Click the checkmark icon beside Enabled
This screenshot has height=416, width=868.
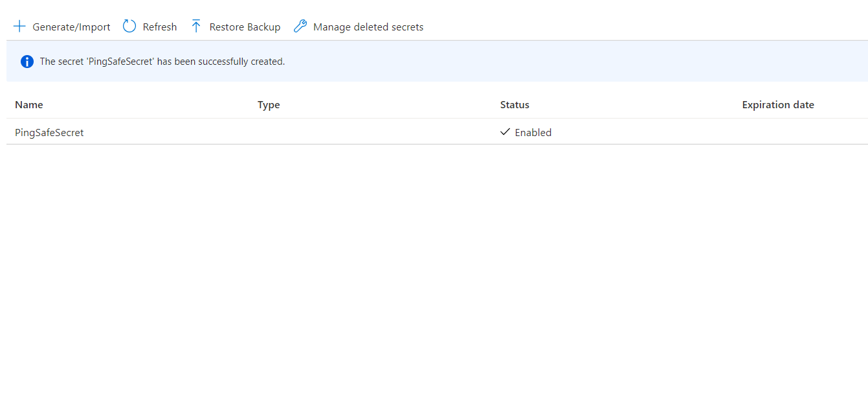(x=506, y=132)
